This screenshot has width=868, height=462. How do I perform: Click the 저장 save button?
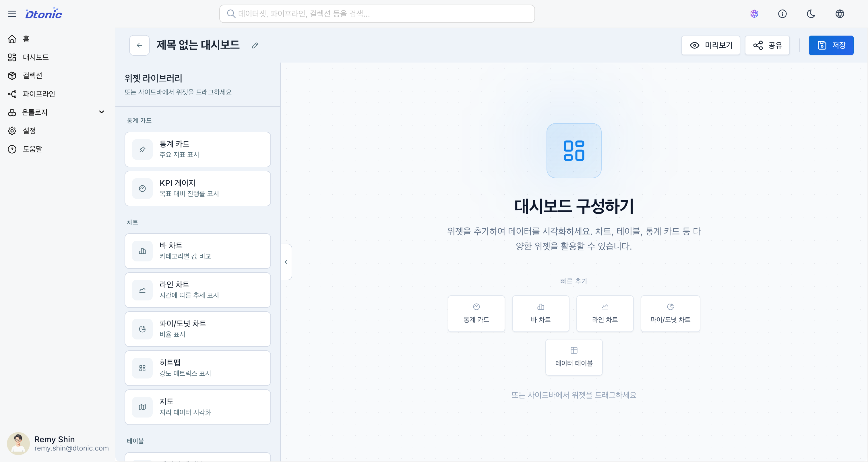point(831,46)
